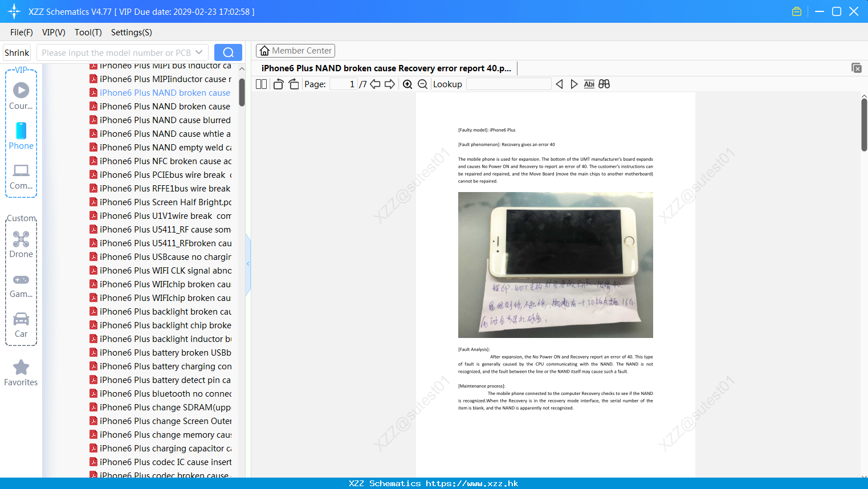Image resolution: width=868 pixels, height=489 pixels.
Task: Open iPhone6 Plus NFC broken cause file
Action: (160, 161)
